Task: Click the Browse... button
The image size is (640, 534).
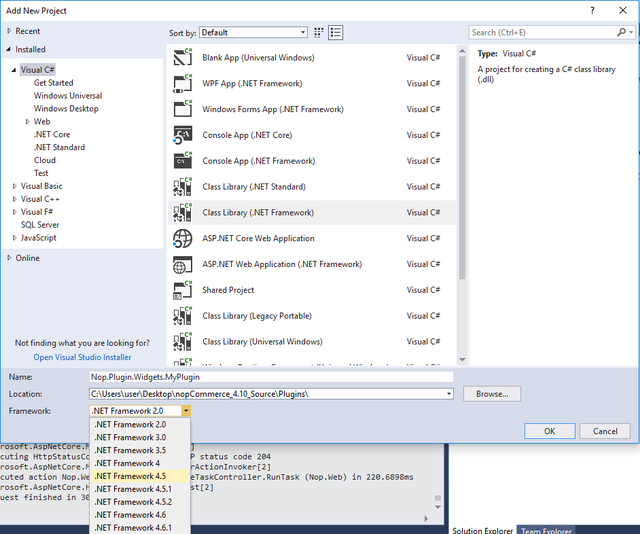Action: tap(492, 394)
